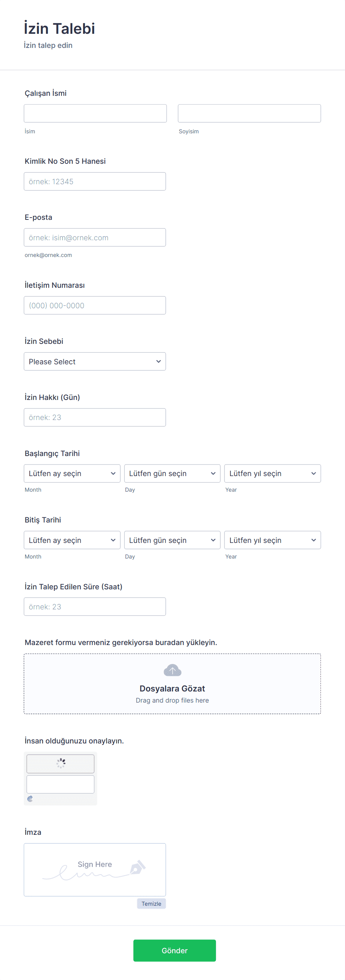
Task: Click the captcha answer text box
Action: (60, 784)
